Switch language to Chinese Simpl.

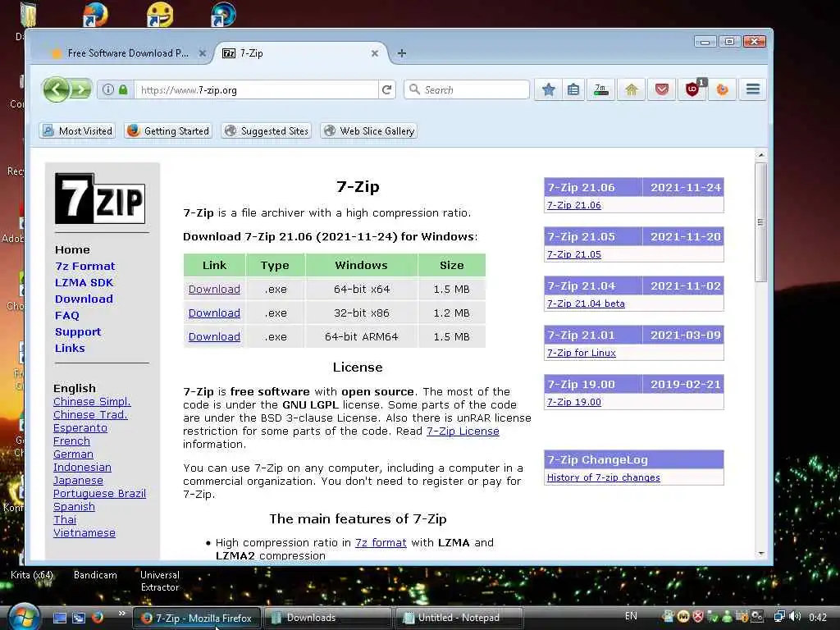(92, 402)
